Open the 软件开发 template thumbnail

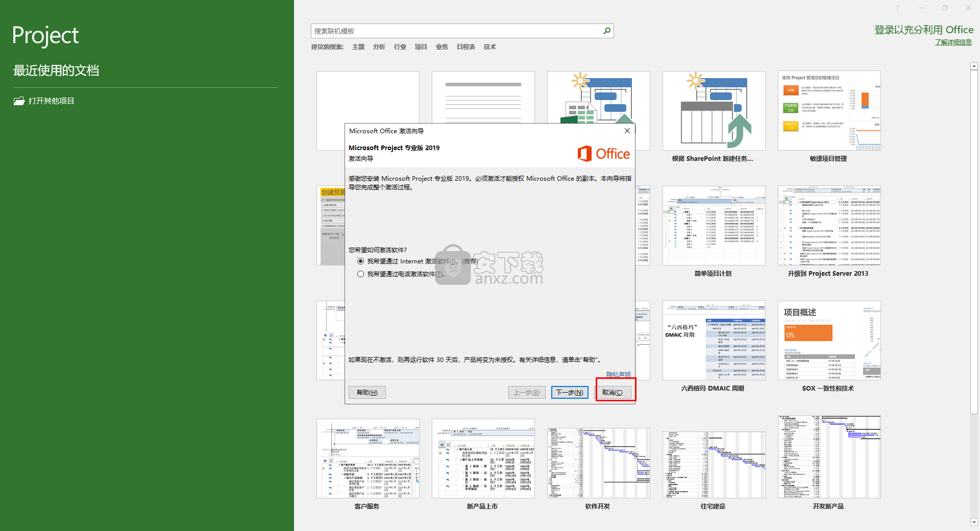coord(599,463)
